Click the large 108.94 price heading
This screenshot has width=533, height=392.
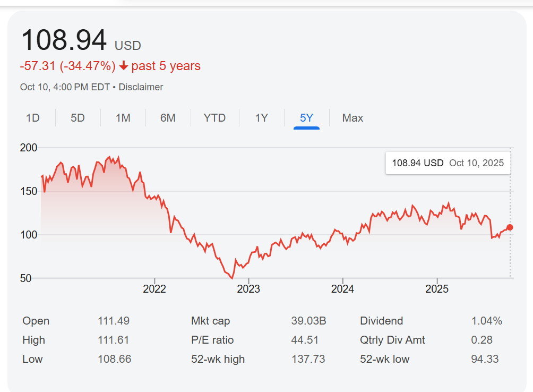click(64, 40)
